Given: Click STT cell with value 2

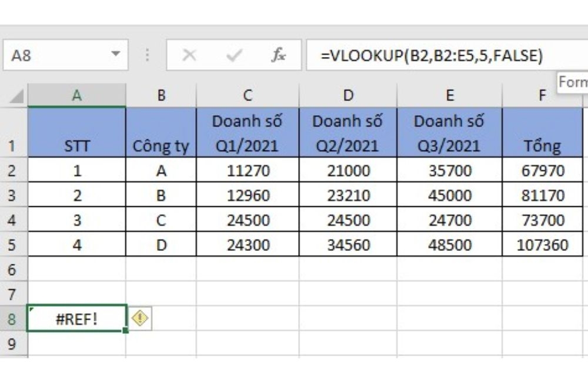Looking at the screenshot, I should [77, 195].
